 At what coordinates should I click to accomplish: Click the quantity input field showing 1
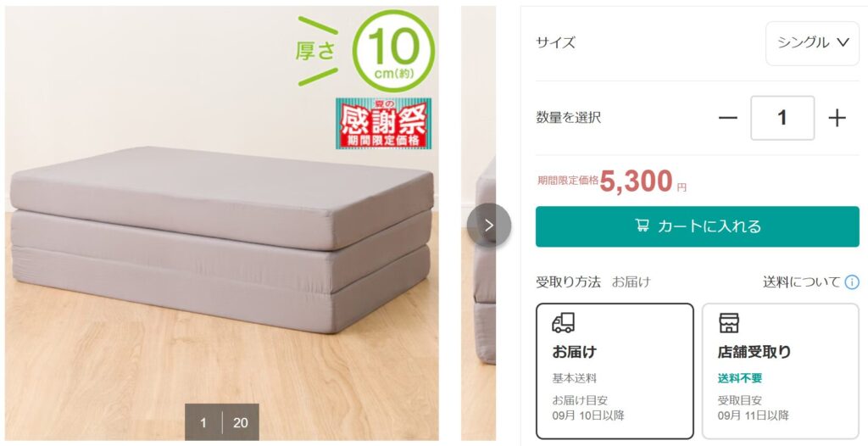tap(782, 118)
